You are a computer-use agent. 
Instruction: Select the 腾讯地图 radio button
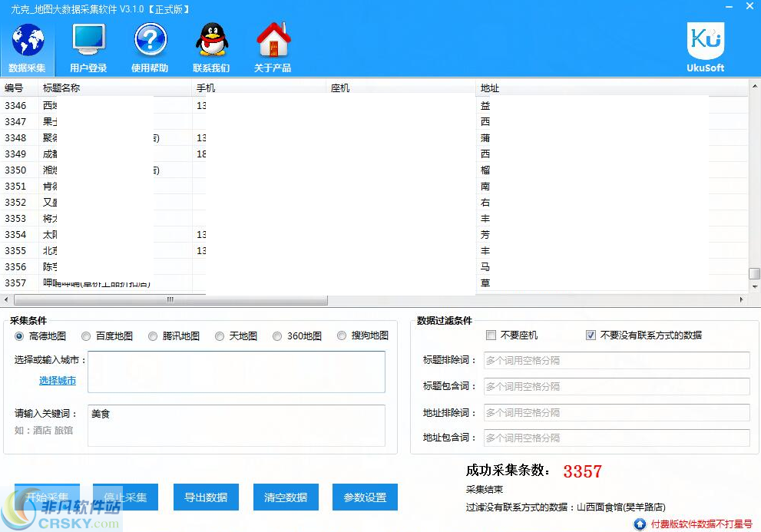tap(153, 336)
